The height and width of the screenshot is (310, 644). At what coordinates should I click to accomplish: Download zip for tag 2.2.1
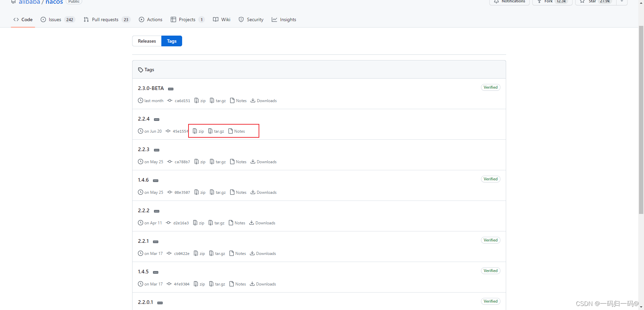[x=199, y=253]
